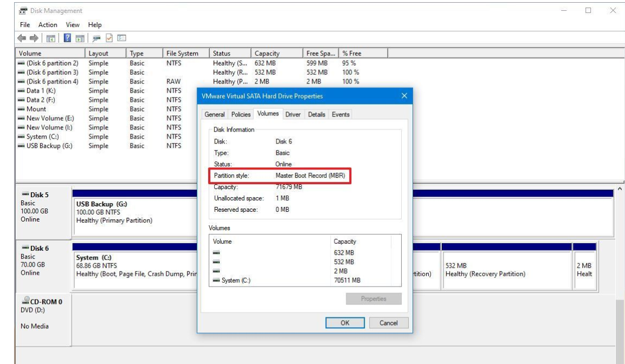Open the Driver tab
This screenshot has width=625, height=364.
coord(293,114)
